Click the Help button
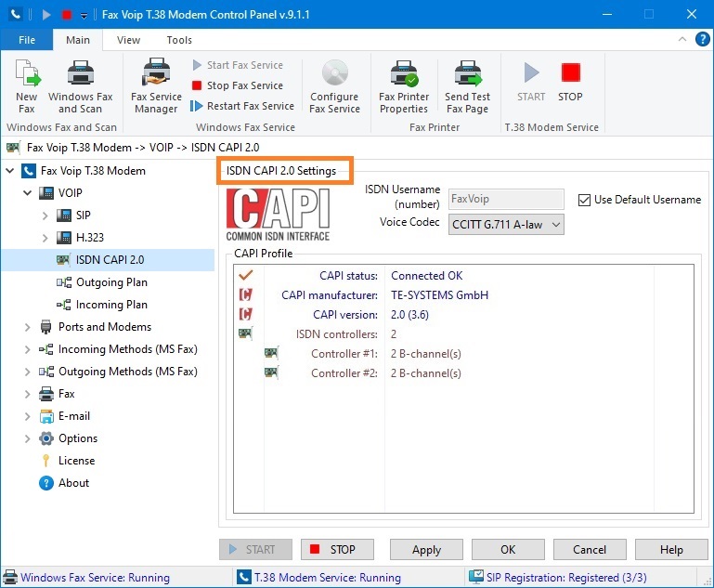 pyautogui.click(x=671, y=550)
